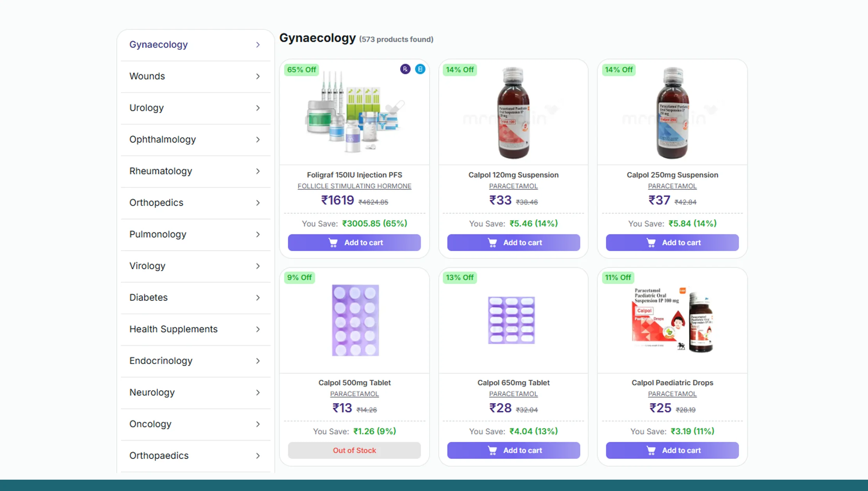Open the Ophthalmology category
This screenshot has width=868, height=491.
(x=162, y=139)
